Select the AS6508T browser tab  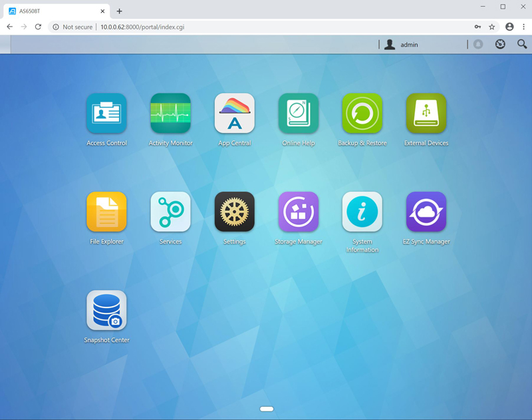pos(57,11)
